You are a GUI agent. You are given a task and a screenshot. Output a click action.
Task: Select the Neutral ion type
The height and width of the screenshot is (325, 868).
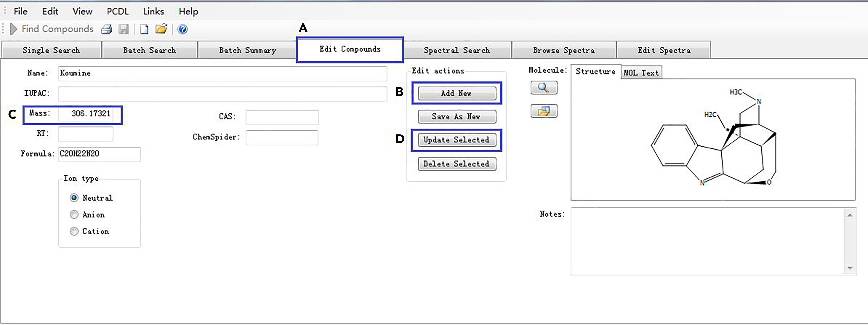[x=74, y=198]
